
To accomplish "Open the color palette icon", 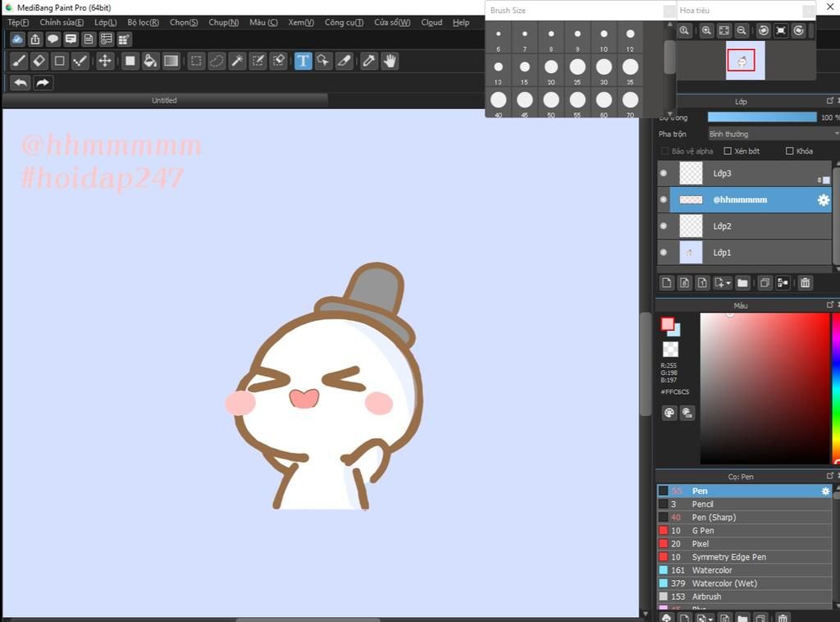I will pos(669,413).
